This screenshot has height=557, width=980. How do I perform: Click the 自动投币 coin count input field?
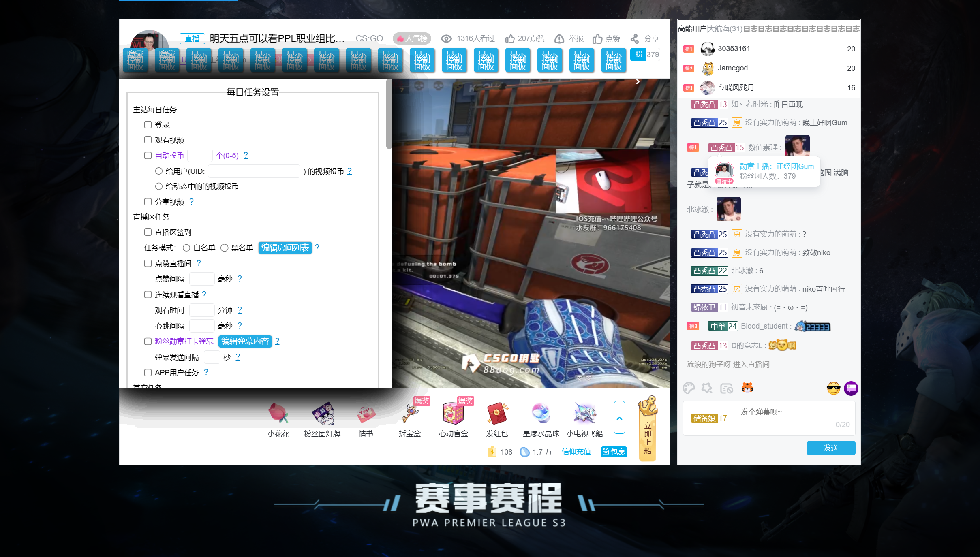(200, 155)
